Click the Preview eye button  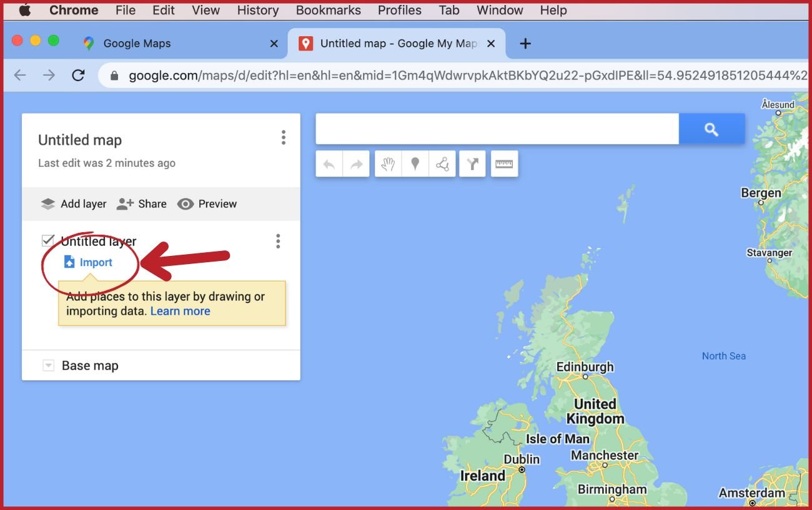[x=207, y=204]
